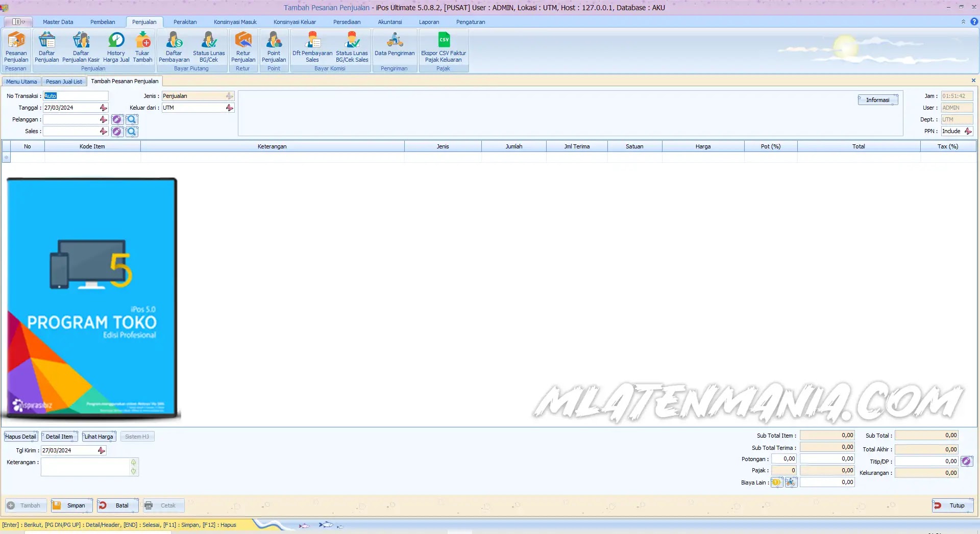Open Daftar Pembayaran icon
The width and height of the screenshot is (980, 534).
click(174, 47)
